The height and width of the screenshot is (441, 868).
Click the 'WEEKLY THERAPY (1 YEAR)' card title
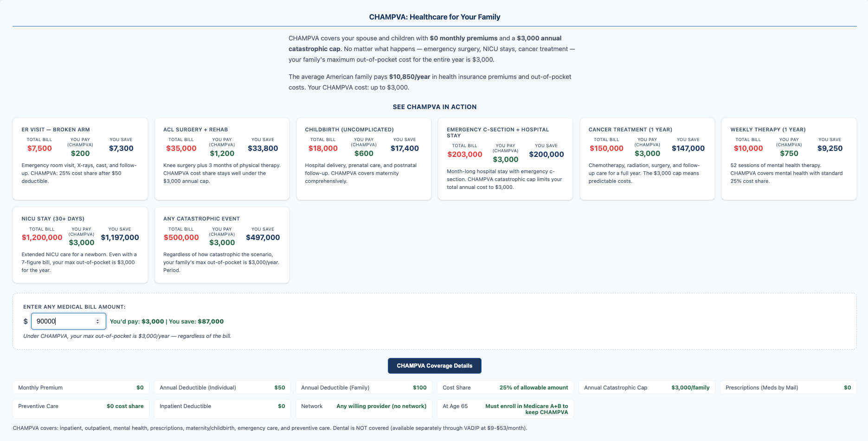pos(768,130)
